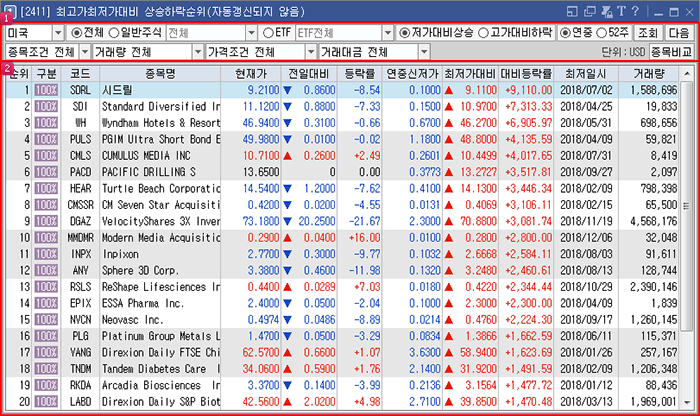Click the 100% badge in the HEAR row
Image resolution: width=700 pixels, height=416 pixels.
46,189
